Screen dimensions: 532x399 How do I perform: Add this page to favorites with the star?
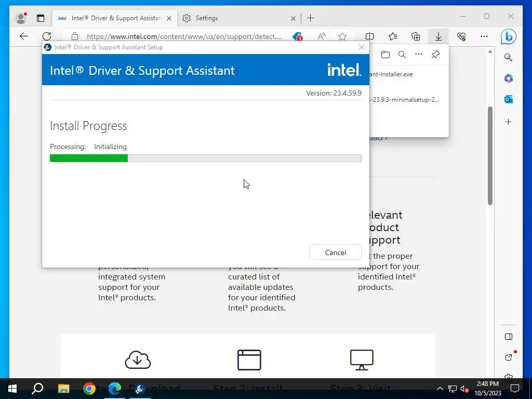point(342,36)
